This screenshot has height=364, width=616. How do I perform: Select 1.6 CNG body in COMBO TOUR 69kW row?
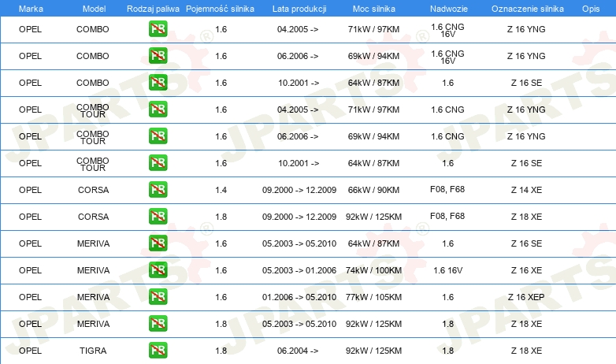[x=447, y=136]
